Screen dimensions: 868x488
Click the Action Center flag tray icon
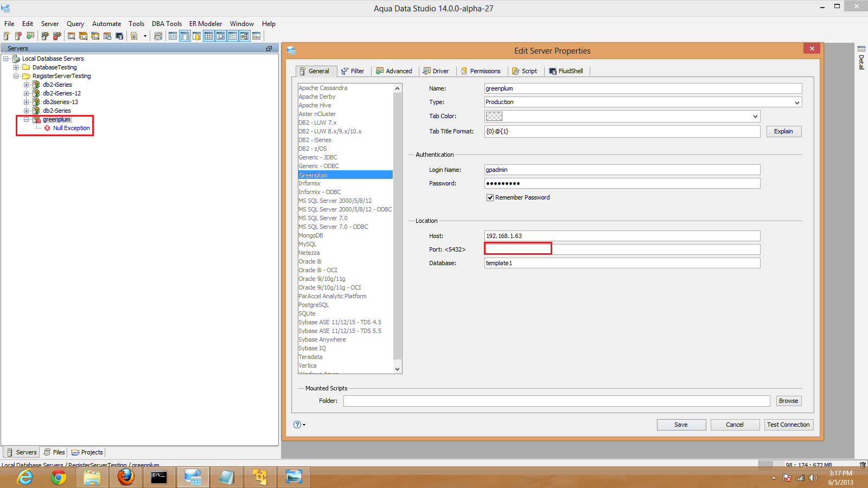(x=787, y=478)
